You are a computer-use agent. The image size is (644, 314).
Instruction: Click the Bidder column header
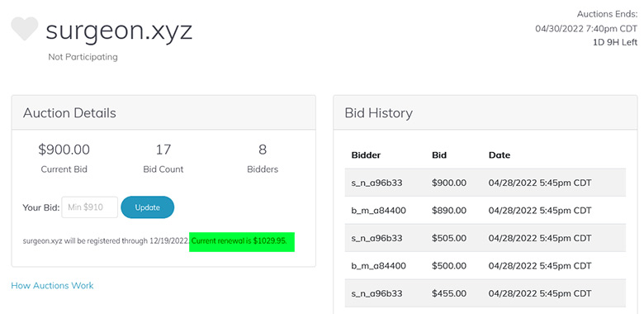pos(366,155)
